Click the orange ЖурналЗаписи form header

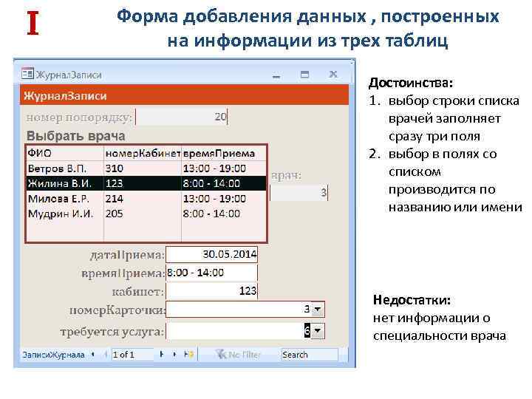pyautogui.click(x=185, y=95)
